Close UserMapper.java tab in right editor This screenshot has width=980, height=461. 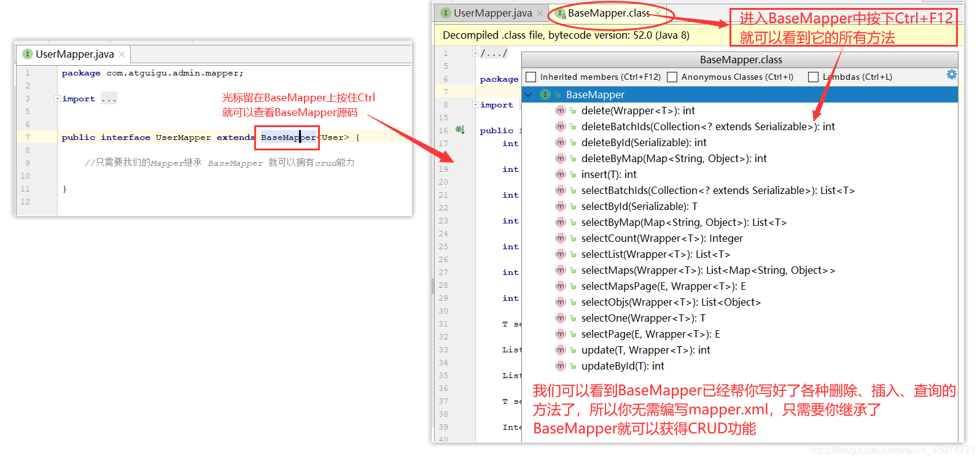(x=540, y=13)
